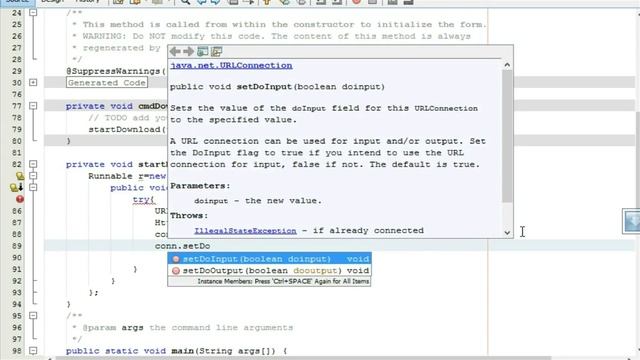The image size is (640, 360).
Task: Collapse the main method fold at line 98
Action: [x=33, y=351]
